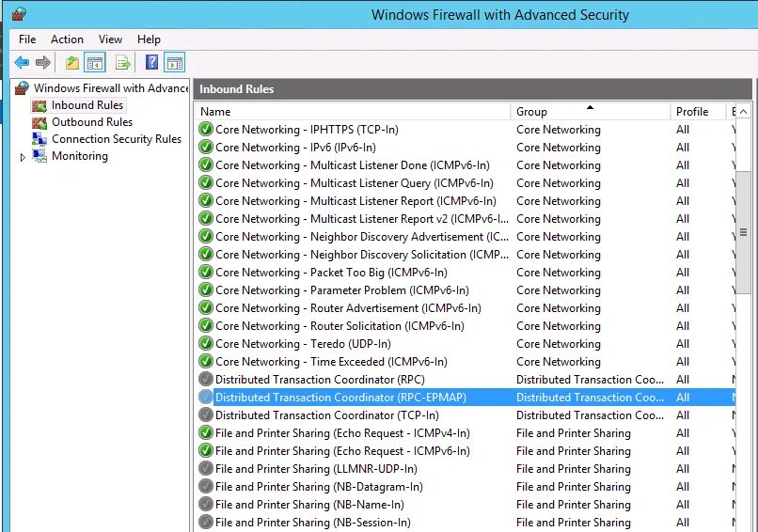Click green icon for Time Exceeded (ICMPv6-In) rule
The image size is (758, 532).
coord(206,362)
